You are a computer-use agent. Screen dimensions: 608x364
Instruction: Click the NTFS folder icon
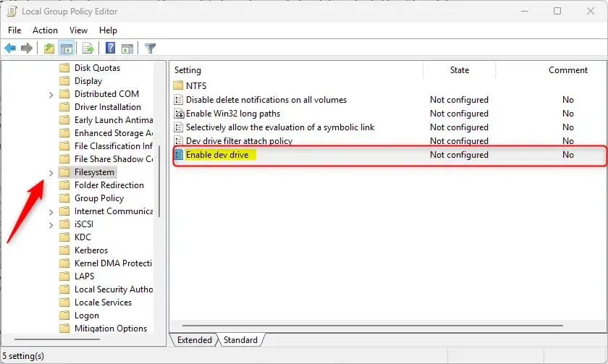coord(178,85)
